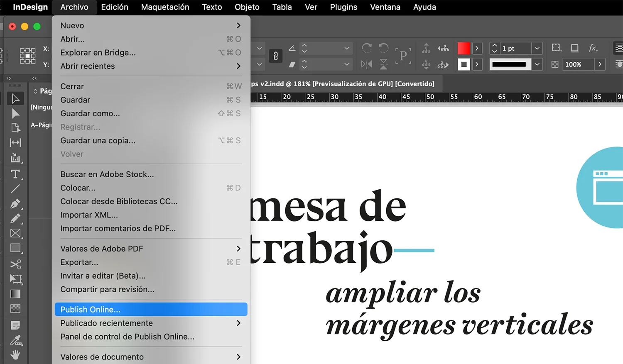Click the flip horizontal control

pyautogui.click(x=367, y=64)
